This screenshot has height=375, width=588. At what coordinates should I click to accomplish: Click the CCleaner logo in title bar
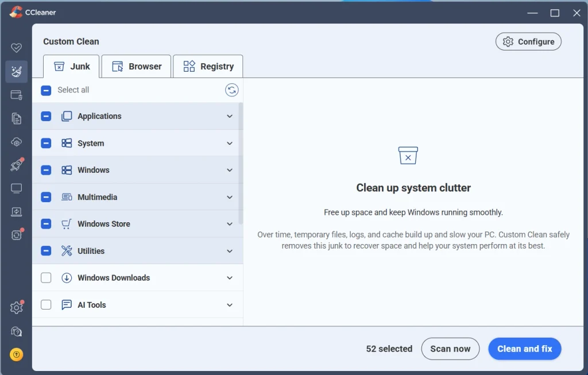pos(16,12)
